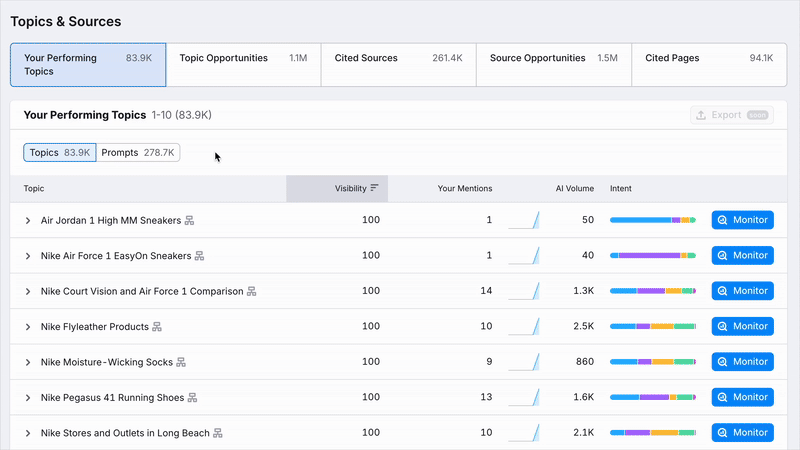Monitor the Nike Air Force 1 EasyOn Sneakers topic
Screen dimensions: 800x450
point(742,256)
